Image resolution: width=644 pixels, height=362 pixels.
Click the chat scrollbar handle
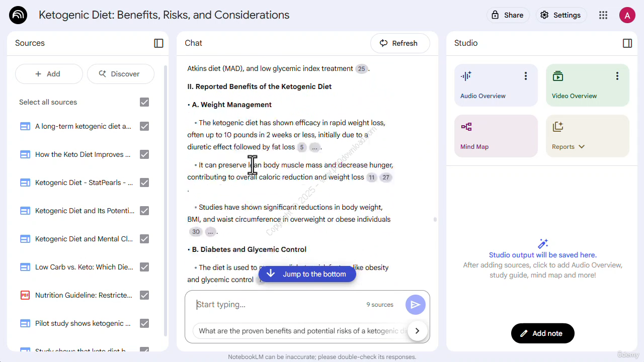tap(435, 219)
